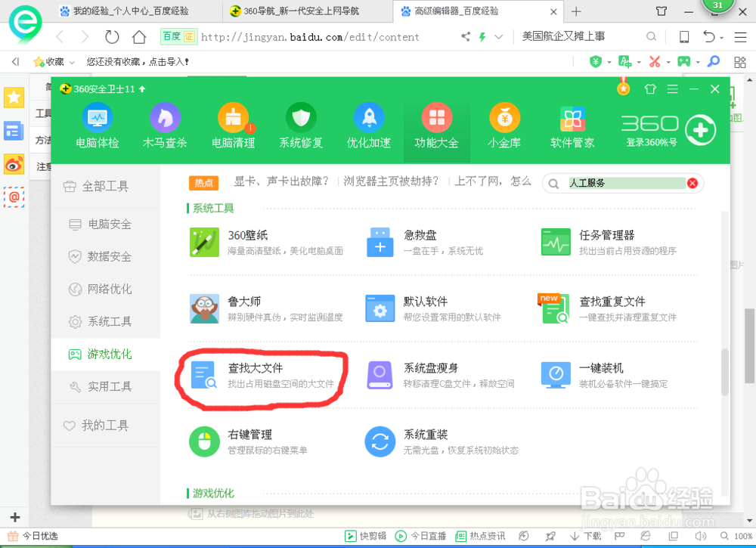Open 电脑体检 in 360 Security
The width and height of the screenshot is (756, 548).
(x=98, y=125)
